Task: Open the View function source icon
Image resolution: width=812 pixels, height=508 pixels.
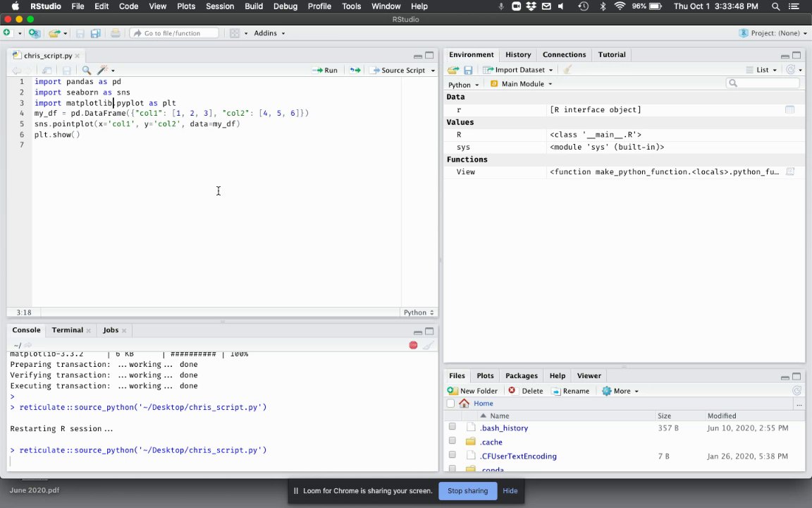Action: tap(790, 171)
